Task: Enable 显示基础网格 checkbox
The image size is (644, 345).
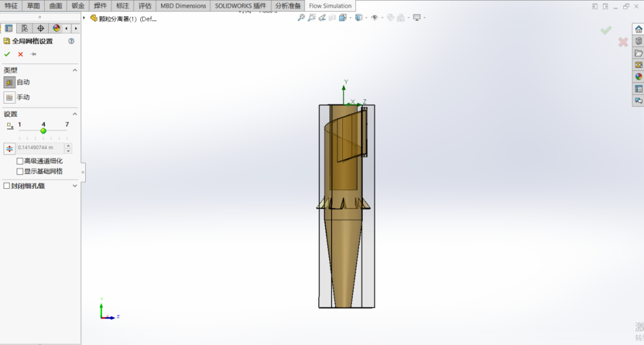Action: click(20, 172)
